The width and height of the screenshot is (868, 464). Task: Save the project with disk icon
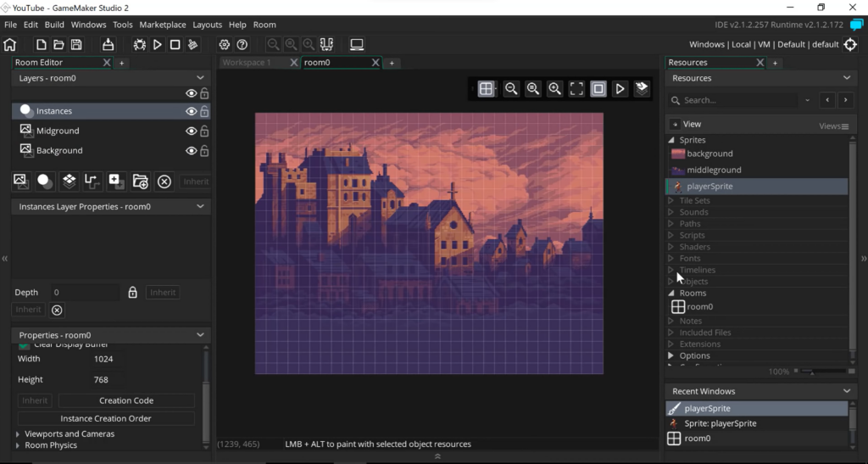pyautogui.click(x=76, y=44)
